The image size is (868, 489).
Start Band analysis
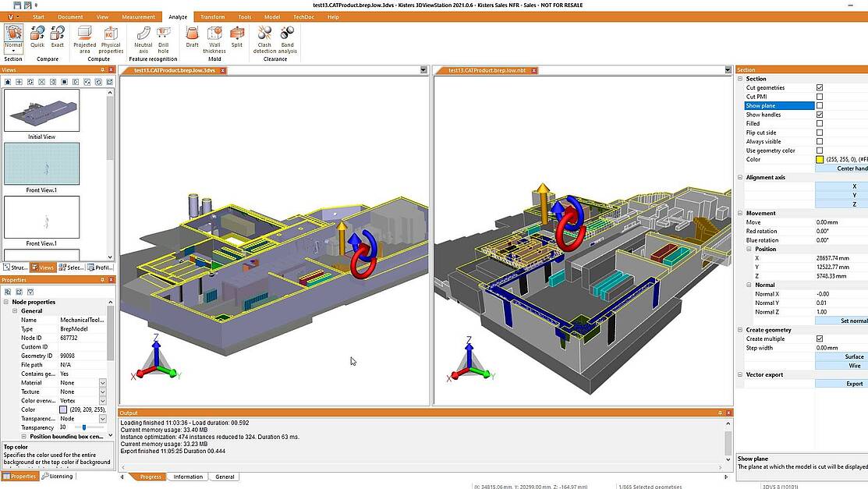pyautogui.click(x=287, y=40)
